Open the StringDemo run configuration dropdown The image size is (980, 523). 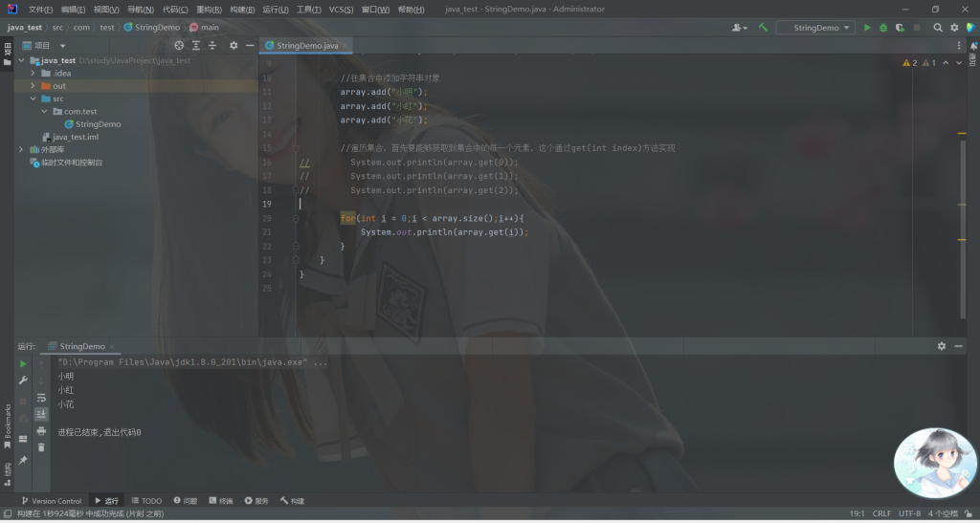point(814,28)
